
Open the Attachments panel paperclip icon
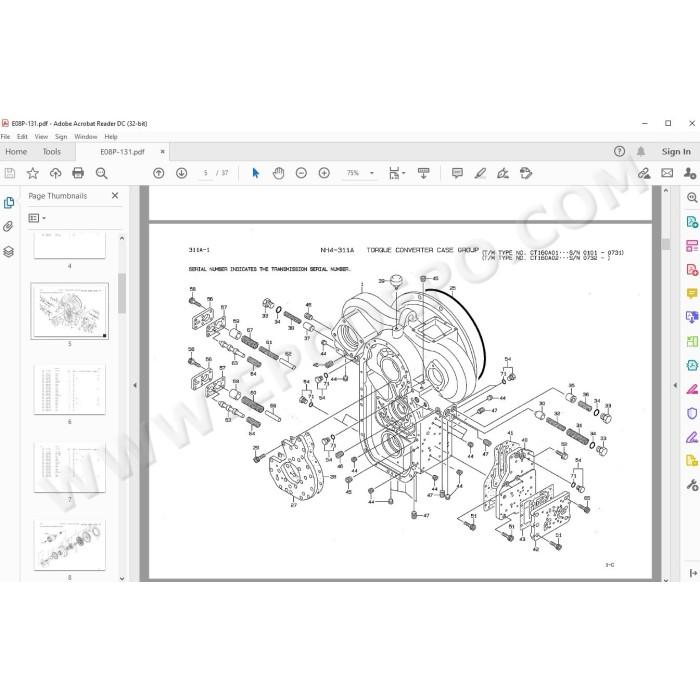8,227
